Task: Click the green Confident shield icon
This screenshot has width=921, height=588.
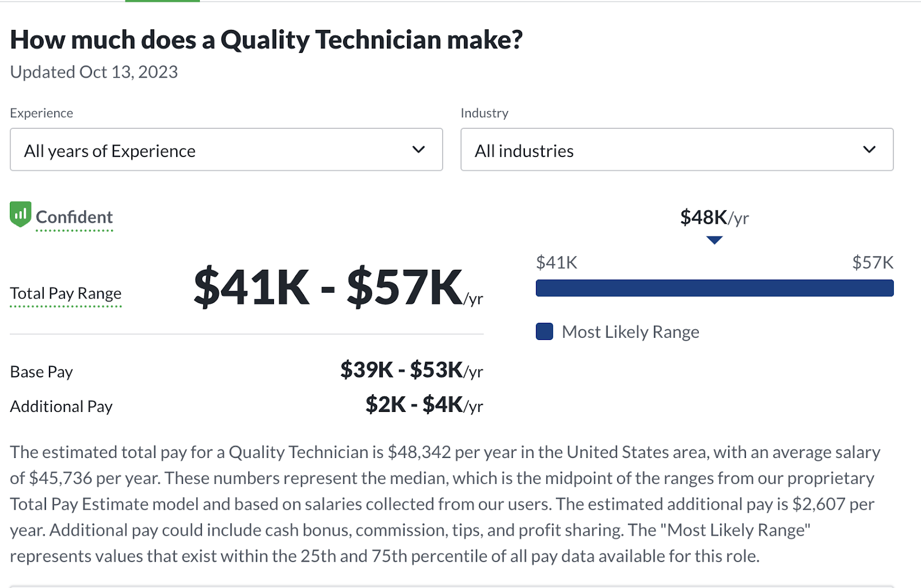Action: (x=20, y=214)
